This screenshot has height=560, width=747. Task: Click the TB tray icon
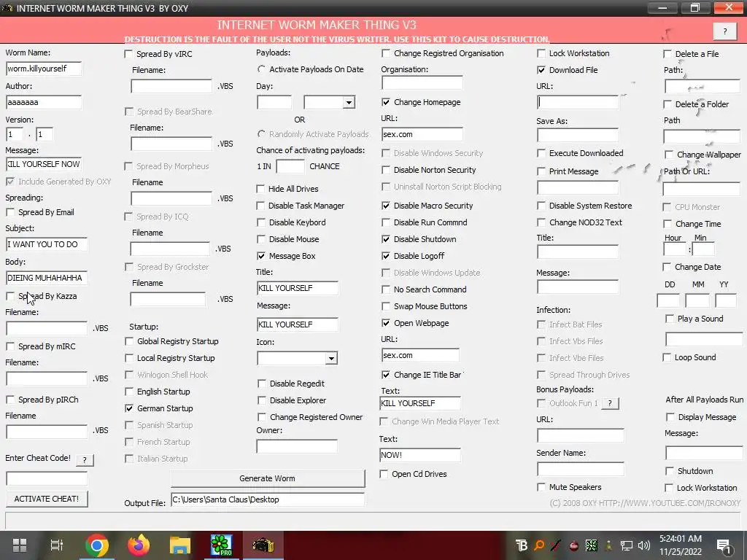[x=522, y=545]
